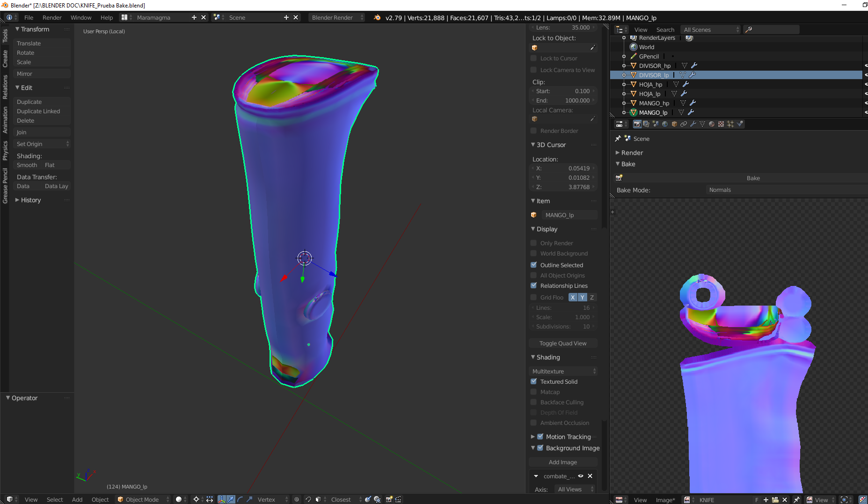868x504 pixels.
Task: Open the Object constraints tab (chain icon)
Action: click(x=684, y=124)
